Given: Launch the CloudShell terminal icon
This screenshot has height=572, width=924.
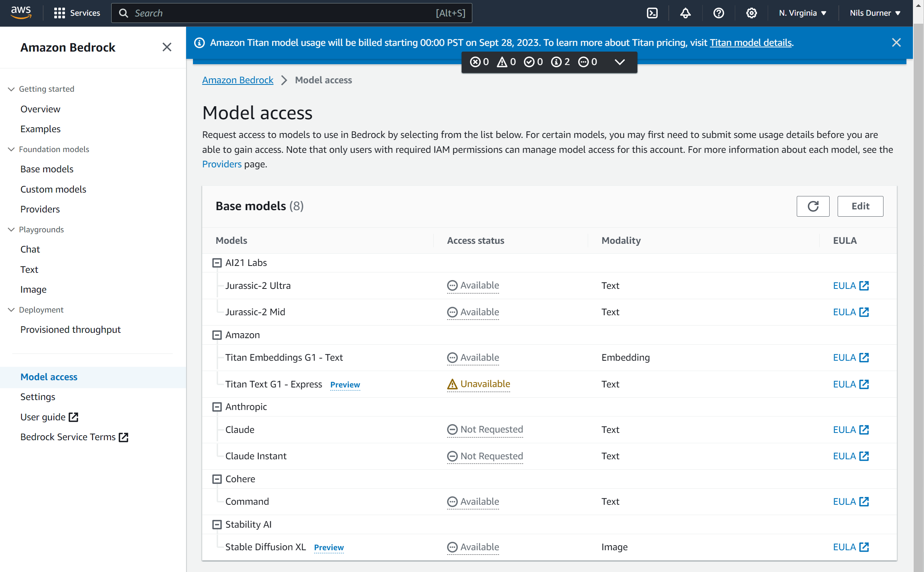Looking at the screenshot, I should tap(652, 13).
